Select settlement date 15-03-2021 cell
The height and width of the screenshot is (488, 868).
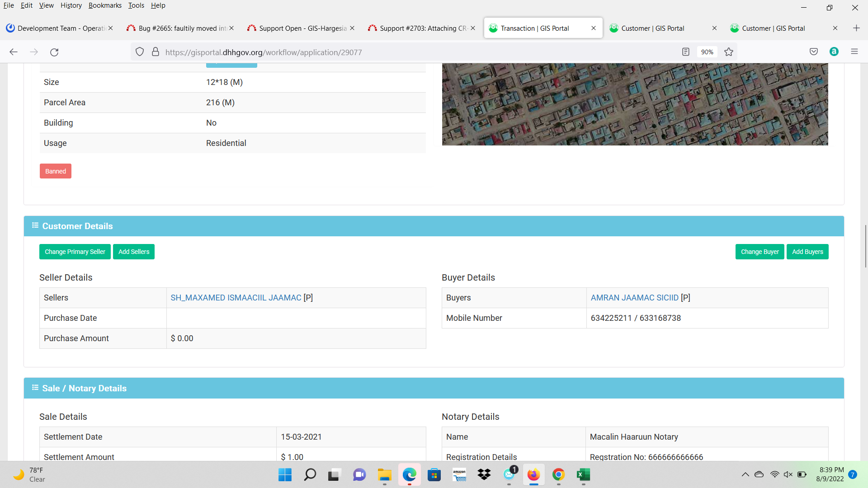351,437
